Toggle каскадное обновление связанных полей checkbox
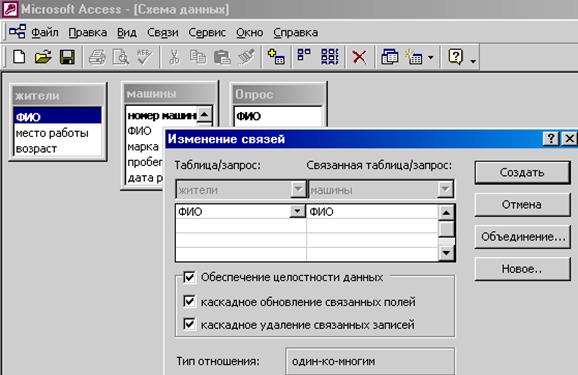Viewport: 578px width, 375px height. [189, 302]
